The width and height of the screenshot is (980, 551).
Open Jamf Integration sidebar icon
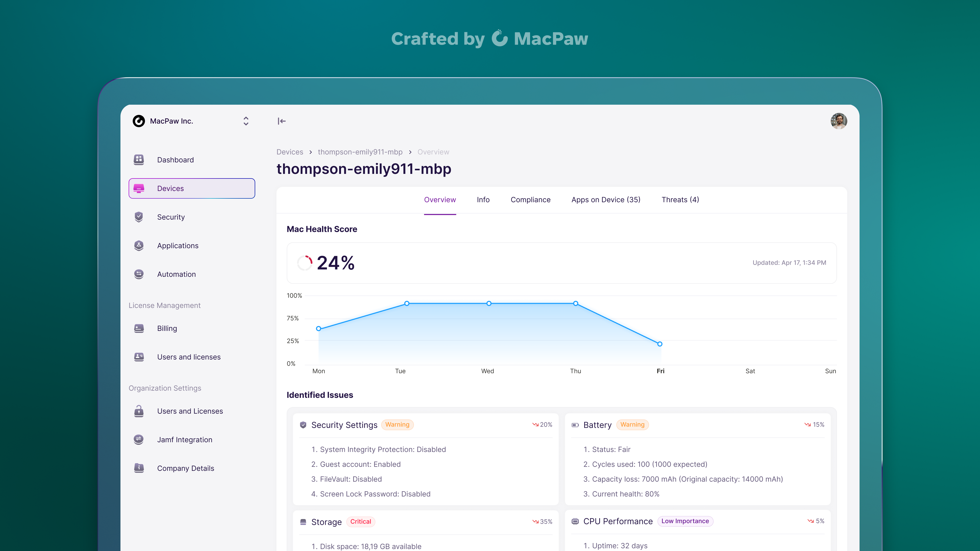click(139, 439)
